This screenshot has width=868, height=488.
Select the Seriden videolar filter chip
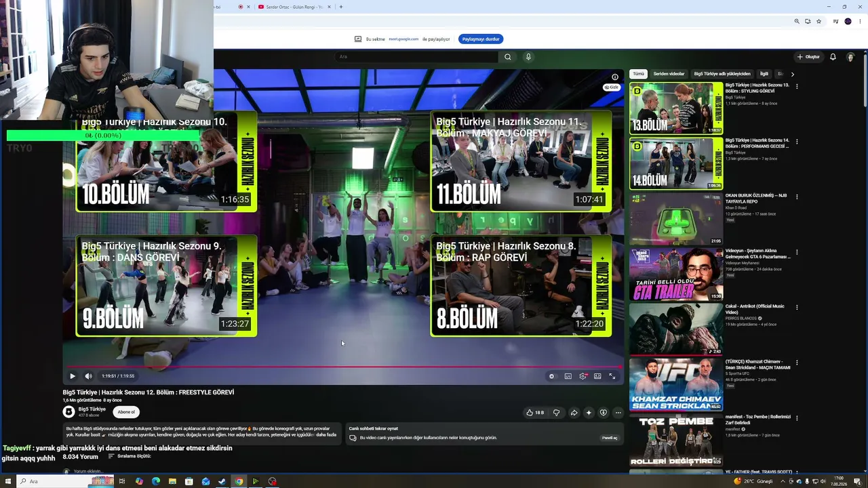(669, 74)
